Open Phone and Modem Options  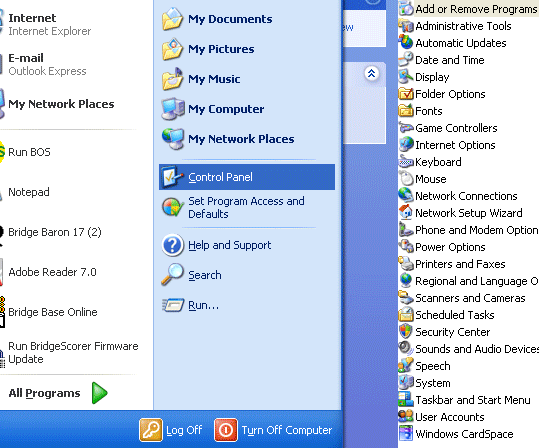[469, 230]
